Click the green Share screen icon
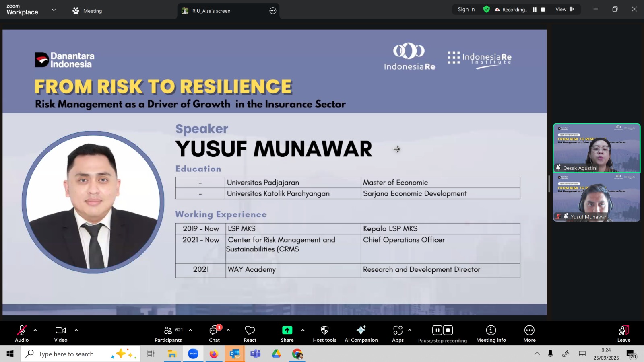Image resolution: width=644 pixels, height=362 pixels. pos(287,330)
